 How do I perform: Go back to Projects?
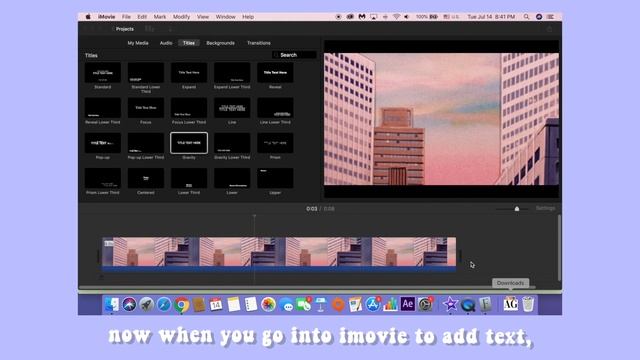click(123, 29)
